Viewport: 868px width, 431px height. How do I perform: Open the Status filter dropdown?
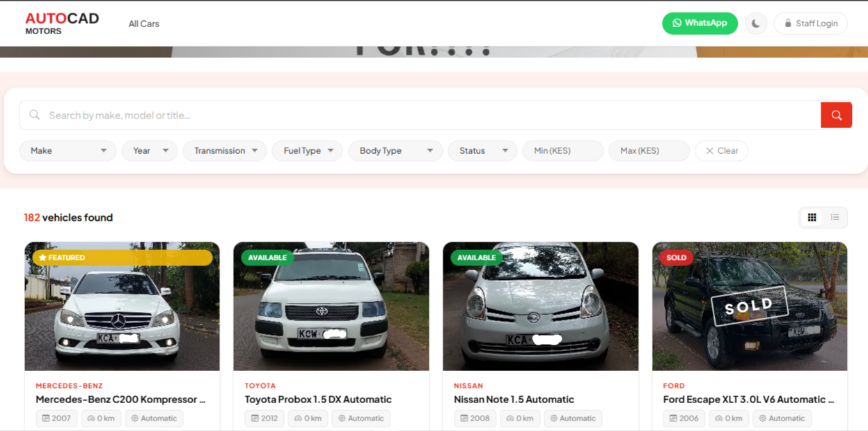coord(482,150)
